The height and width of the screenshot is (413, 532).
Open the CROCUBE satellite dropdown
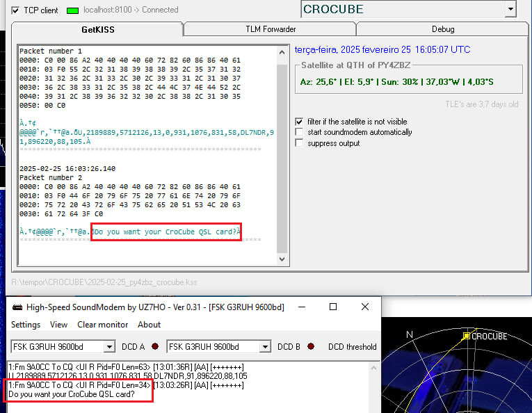click(510, 9)
